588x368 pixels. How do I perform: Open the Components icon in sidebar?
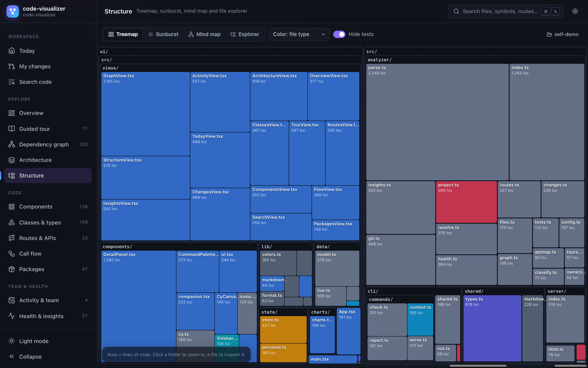pyautogui.click(x=12, y=207)
